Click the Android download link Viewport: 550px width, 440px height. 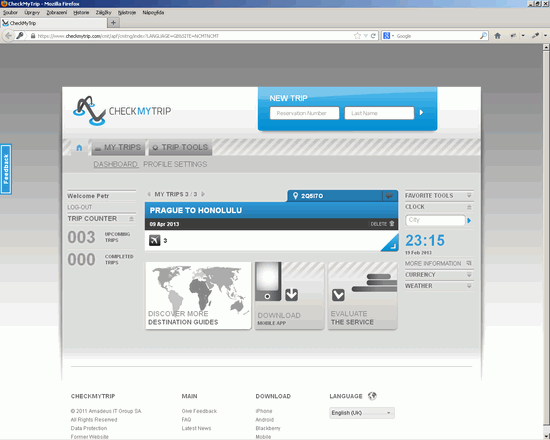click(x=264, y=419)
